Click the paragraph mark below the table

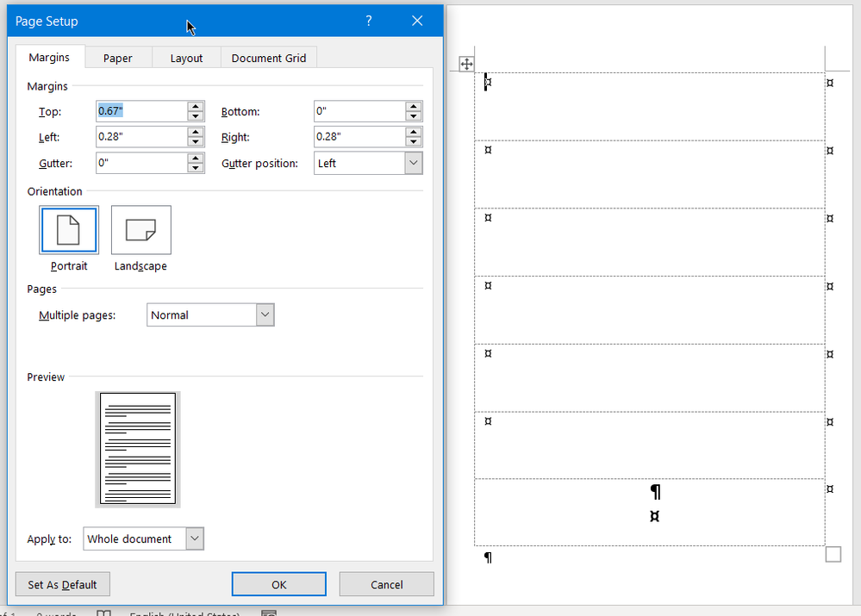(x=488, y=557)
